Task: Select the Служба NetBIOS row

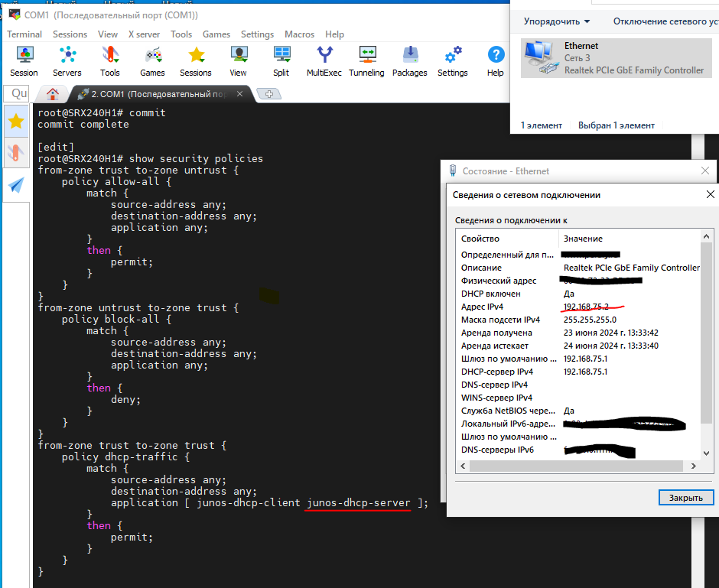Action: pyautogui.click(x=579, y=411)
